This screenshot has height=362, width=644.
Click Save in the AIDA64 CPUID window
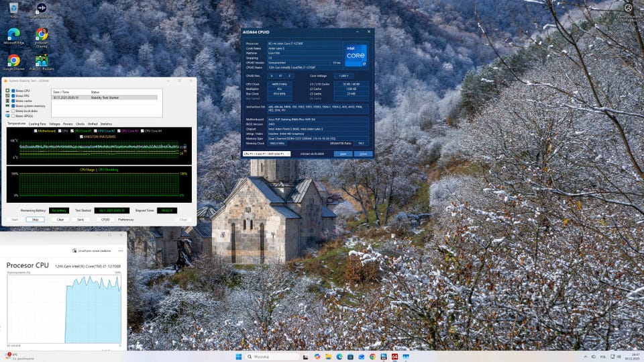(343, 154)
